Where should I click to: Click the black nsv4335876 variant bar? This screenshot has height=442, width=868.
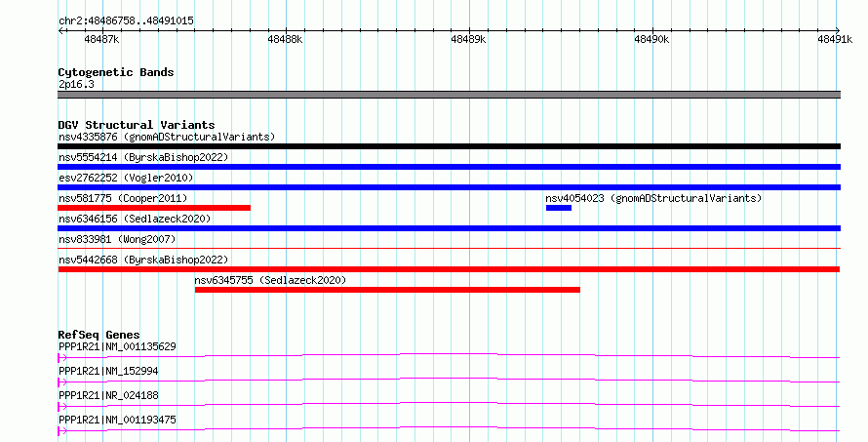pos(449,146)
